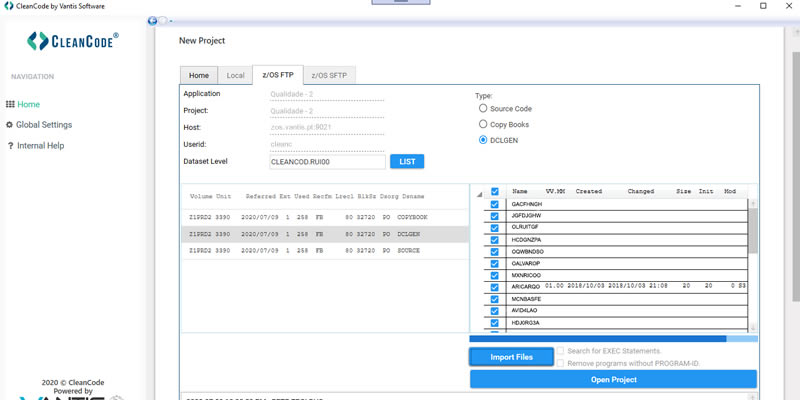Click the Created column header
800x400 pixels.
589,191
